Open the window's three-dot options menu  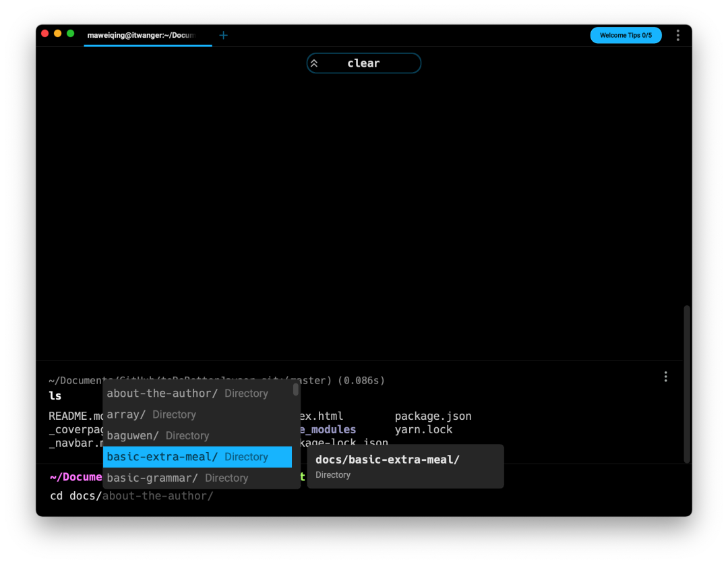point(678,35)
